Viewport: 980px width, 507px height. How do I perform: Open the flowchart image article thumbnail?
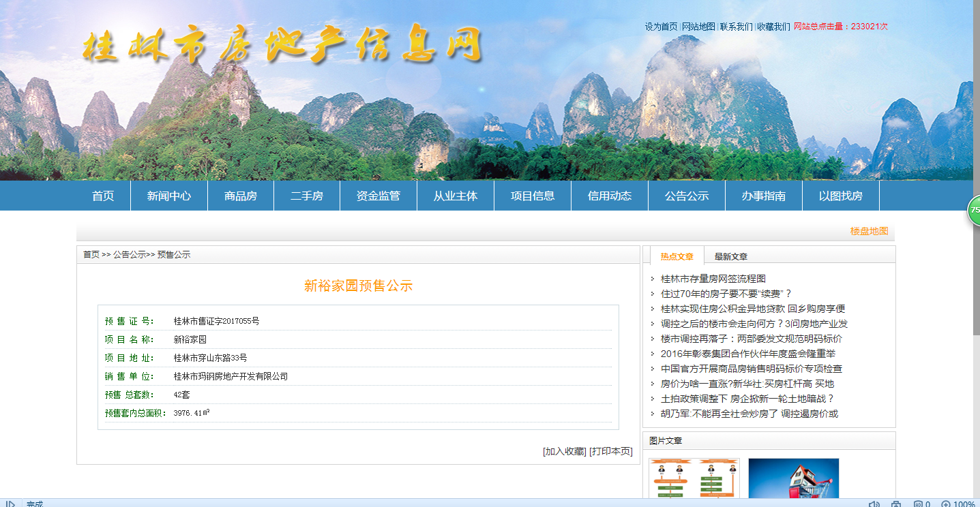694,481
